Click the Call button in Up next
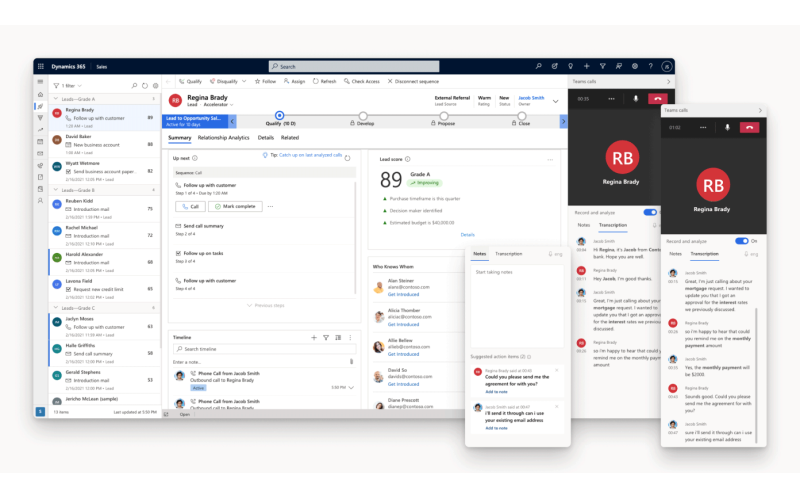The width and height of the screenshot is (800, 500). point(190,207)
